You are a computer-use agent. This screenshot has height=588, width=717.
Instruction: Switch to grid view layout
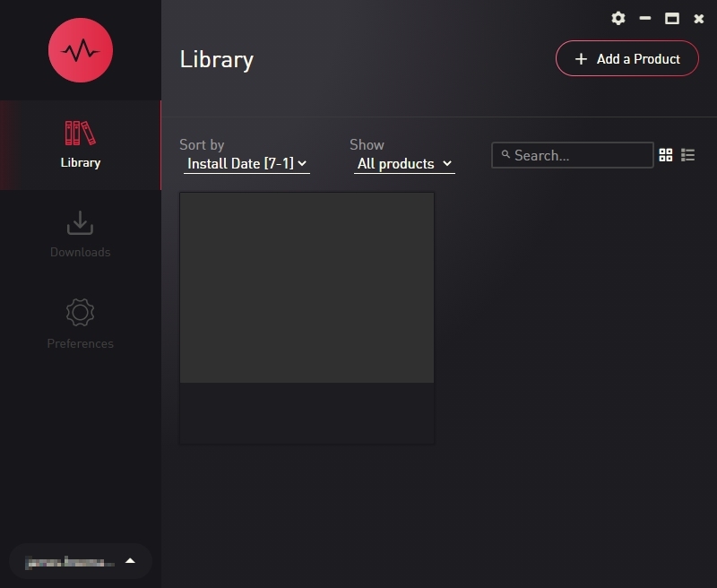(666, 155)
